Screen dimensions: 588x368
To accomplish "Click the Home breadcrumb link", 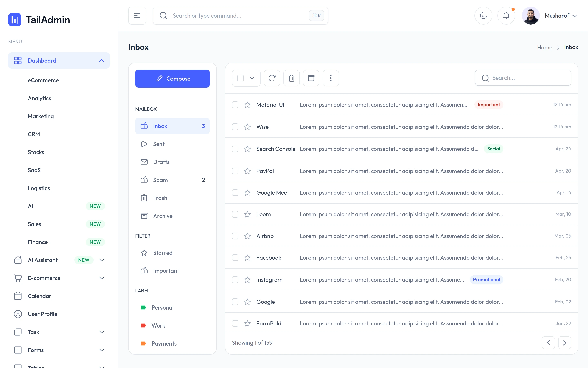I will point(545,47).
